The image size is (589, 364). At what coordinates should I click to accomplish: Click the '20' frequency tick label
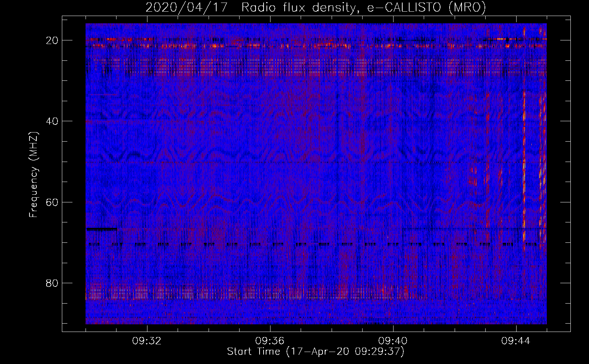coord(52,40)
